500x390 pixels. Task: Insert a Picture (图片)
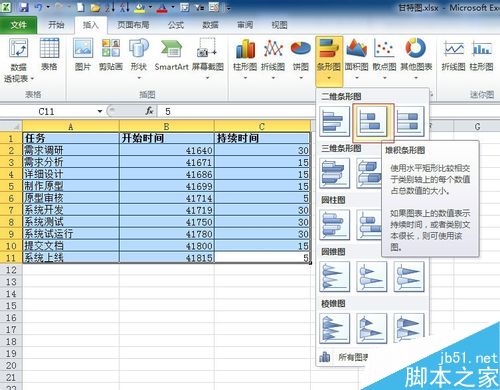[83, 55]
